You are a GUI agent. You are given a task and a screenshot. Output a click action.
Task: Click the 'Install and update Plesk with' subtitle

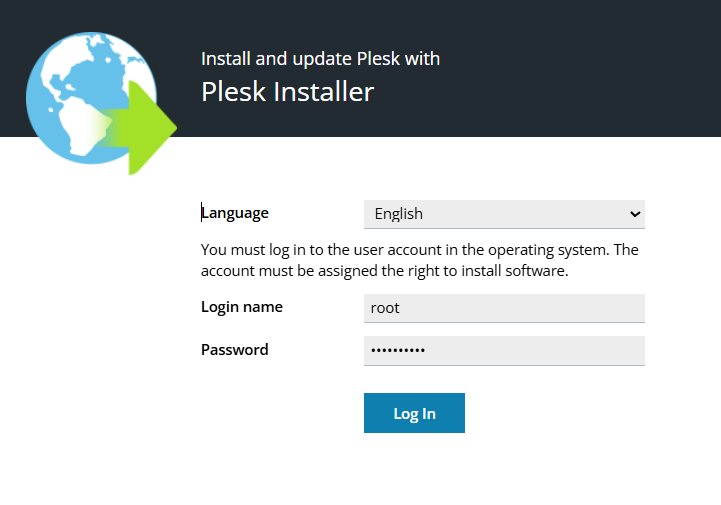[320, 59]
